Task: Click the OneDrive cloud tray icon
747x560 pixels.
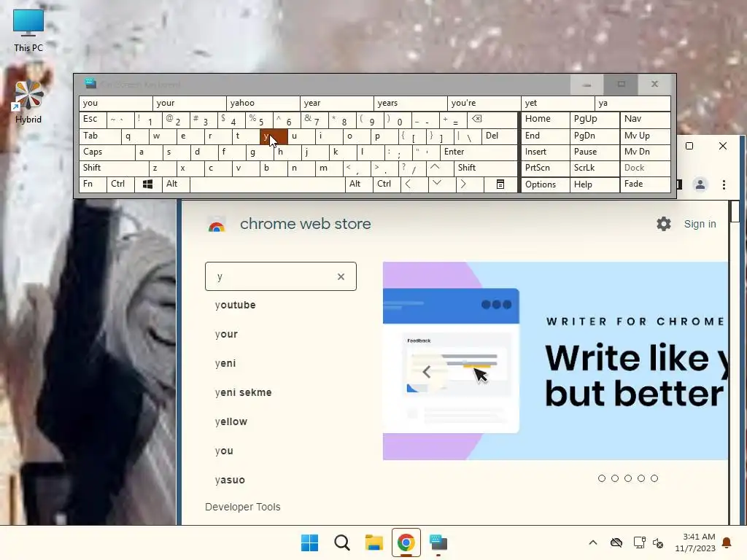Action: pos(616,542)
